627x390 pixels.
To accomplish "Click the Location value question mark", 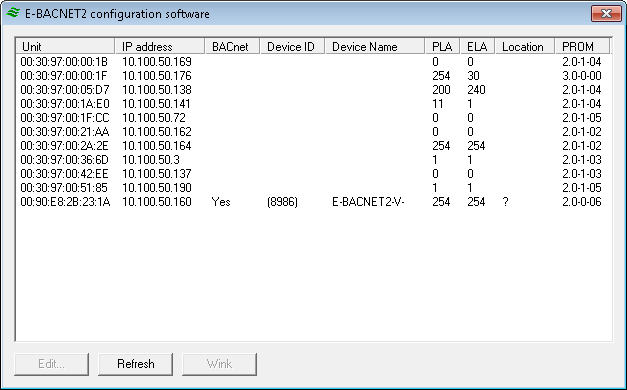I will [505, 202].
